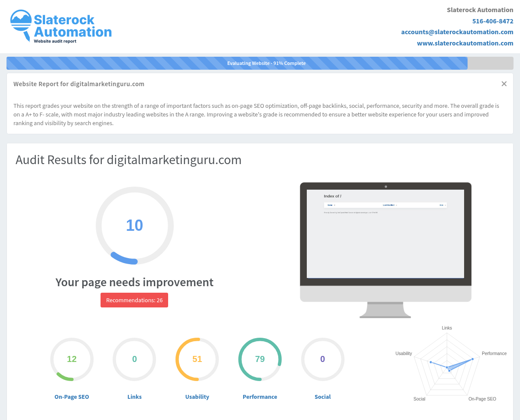Visit www.slaterockautomation.com link
The width and height of the screenshot is (520, 420).
[x=465, y=43]
